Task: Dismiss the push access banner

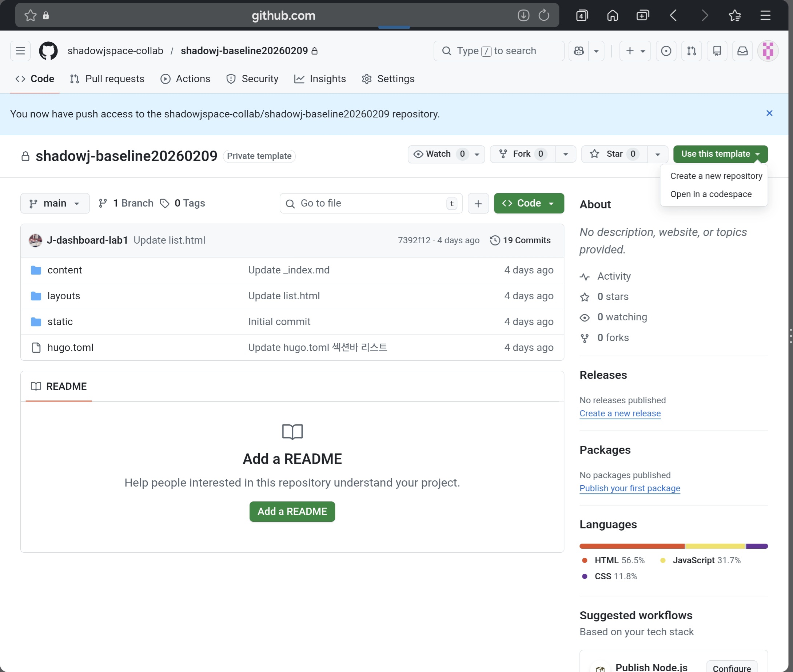Action: click(769, 113)
